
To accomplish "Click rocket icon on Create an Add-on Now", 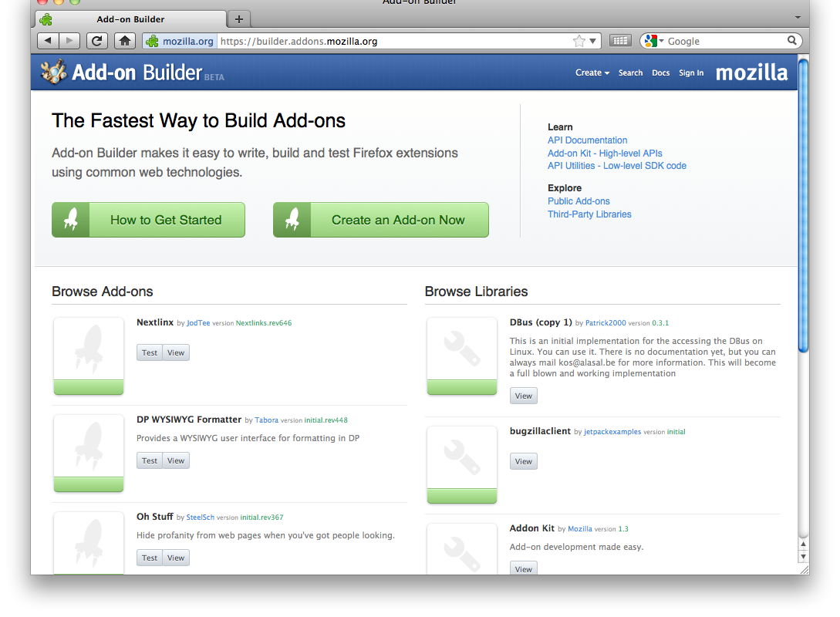I will pyautogui.click(x=292, y=220).
